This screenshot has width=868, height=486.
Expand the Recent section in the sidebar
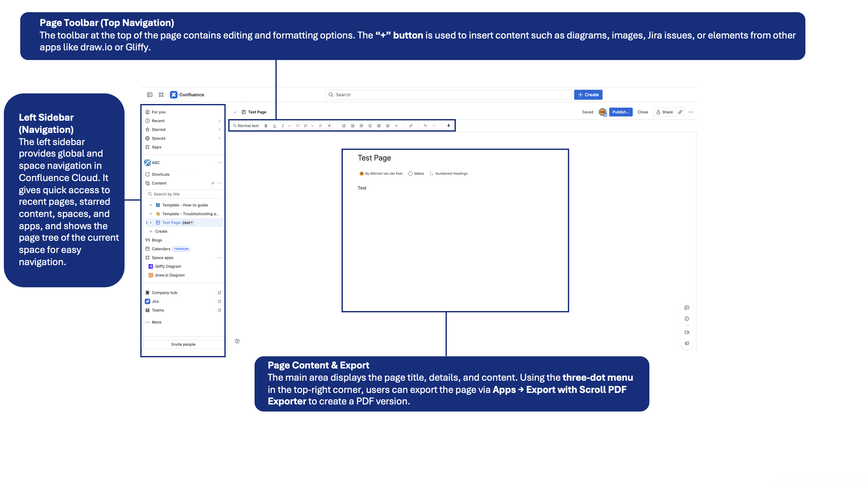coord(220,120)
